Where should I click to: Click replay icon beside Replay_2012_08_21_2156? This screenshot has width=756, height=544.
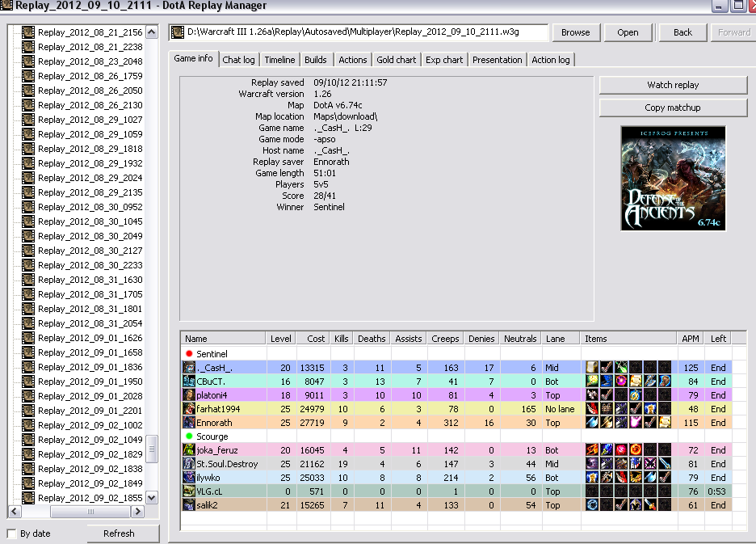(28, 32)
